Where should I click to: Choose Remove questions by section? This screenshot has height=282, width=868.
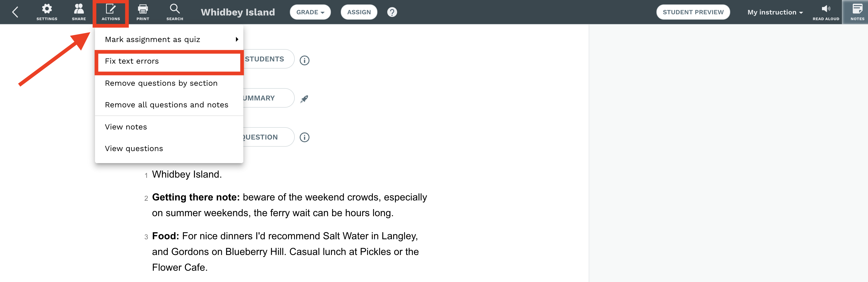coord(169,83)
